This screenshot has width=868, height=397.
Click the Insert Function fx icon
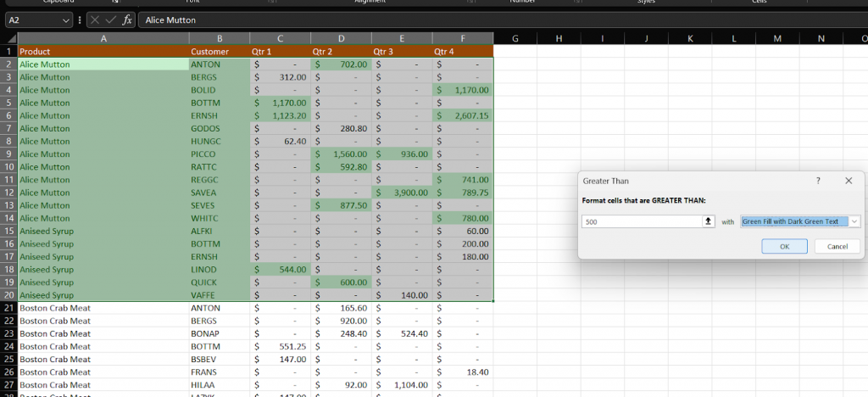click(127, 20)
